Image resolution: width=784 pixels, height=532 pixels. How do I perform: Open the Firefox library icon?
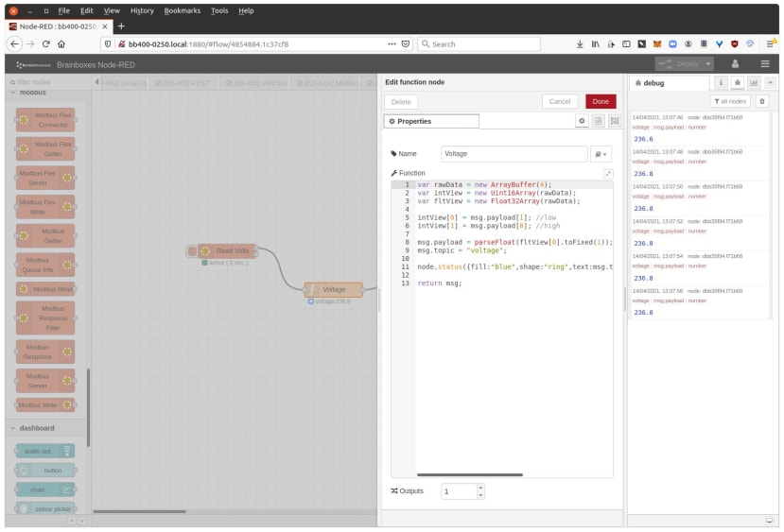point(595,44)
